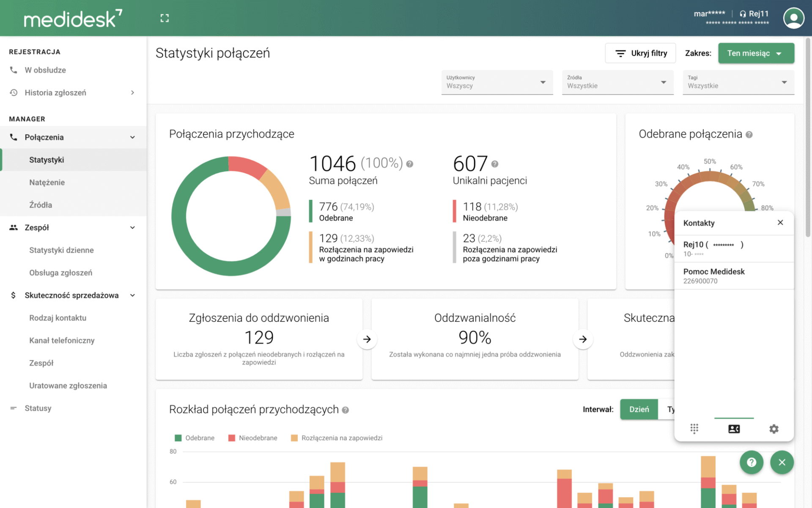The image size is (812, 508).
Task: Click the Medidesk logo
Action: pyautogui.click(x=73, y=18)
